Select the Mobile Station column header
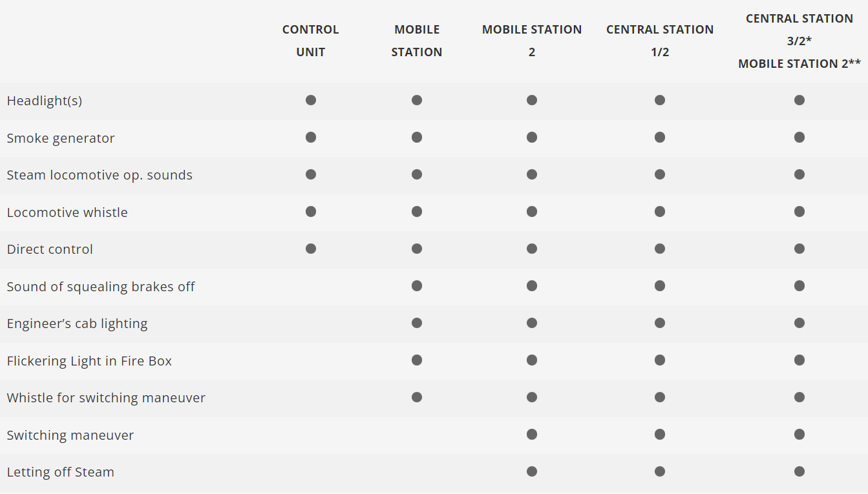 pos(417,41)
